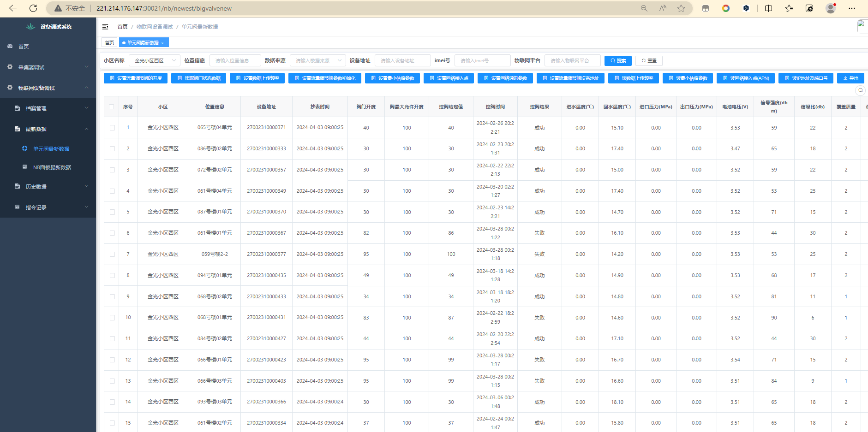Close the 单元阀最新数据 tab

(x=162, y=43)
